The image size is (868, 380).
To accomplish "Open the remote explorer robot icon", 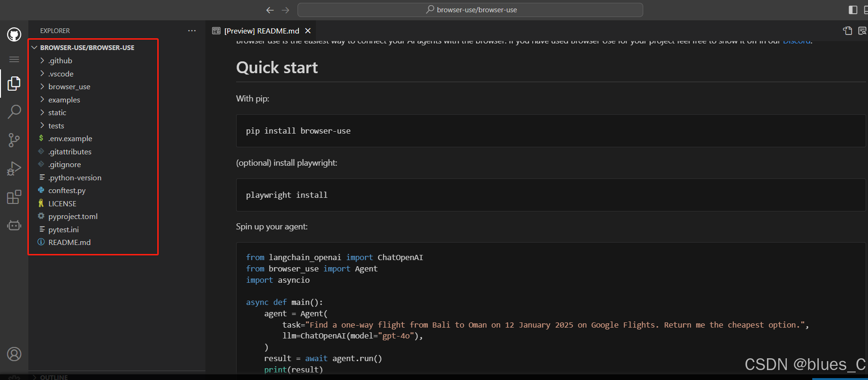I will [x=14, y=225].
